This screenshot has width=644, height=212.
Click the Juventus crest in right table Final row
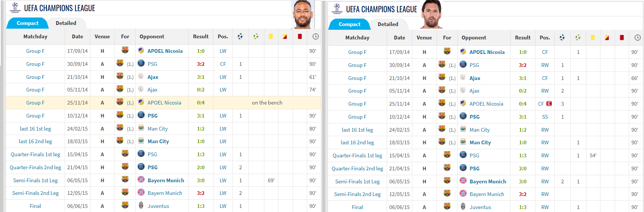point(463,206)
